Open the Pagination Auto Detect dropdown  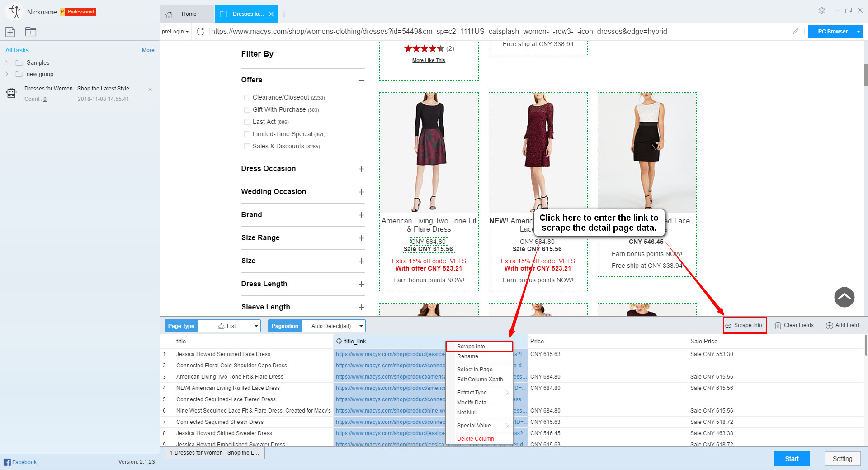(334, 326)
